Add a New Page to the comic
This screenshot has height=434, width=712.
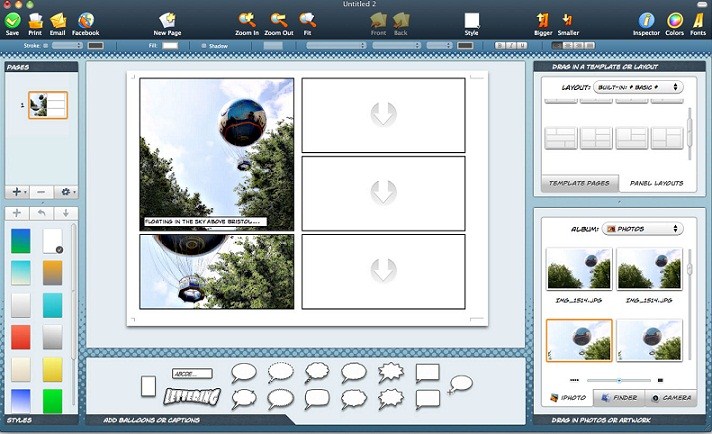167,20
